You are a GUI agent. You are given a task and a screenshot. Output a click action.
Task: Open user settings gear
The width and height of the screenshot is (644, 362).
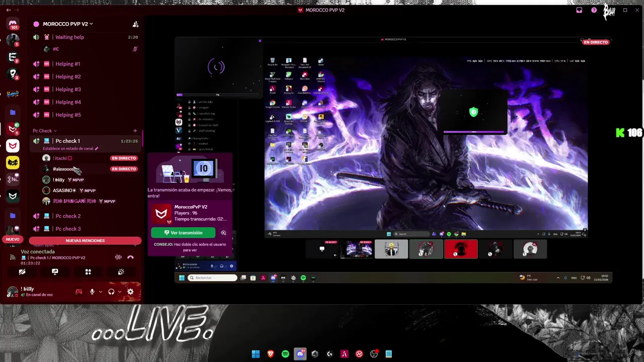[130, 292]
